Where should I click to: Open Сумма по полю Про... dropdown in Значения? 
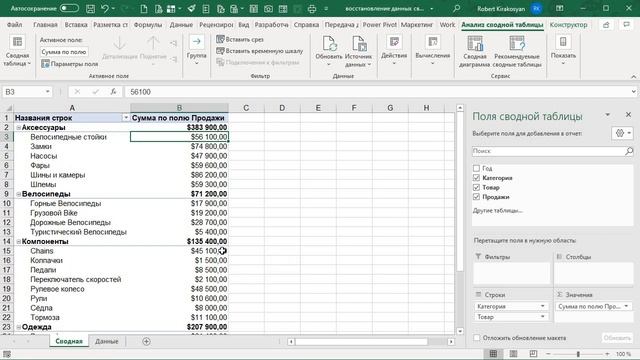[x=626, y=306]
